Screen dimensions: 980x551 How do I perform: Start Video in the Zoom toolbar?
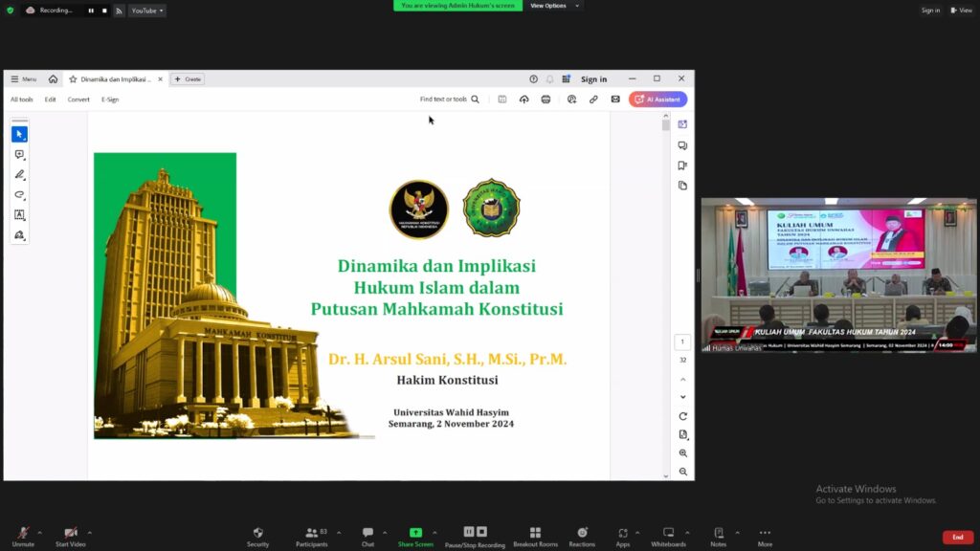point(70,536)
